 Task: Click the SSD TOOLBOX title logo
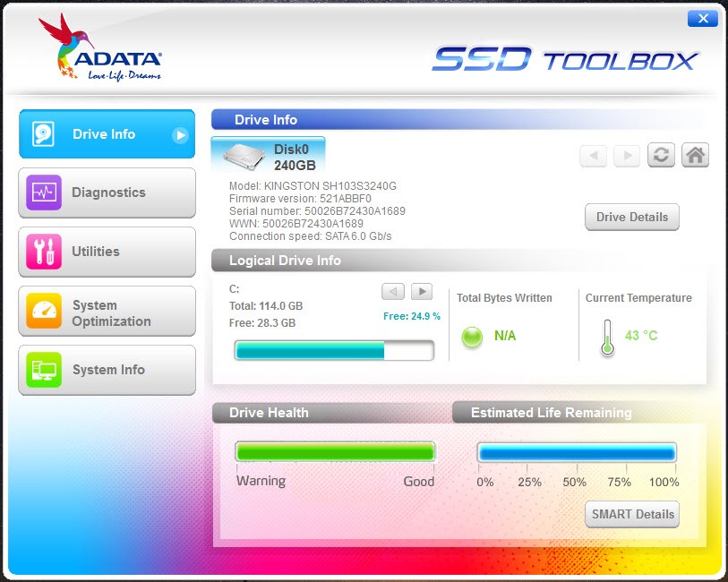(565, 59)
